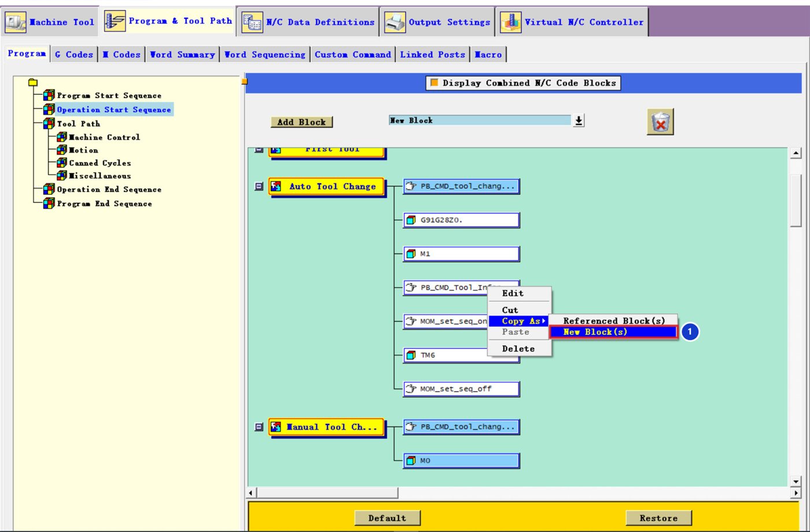Click the hand icon on the MOM_set_seq_off block

point(411,389)
